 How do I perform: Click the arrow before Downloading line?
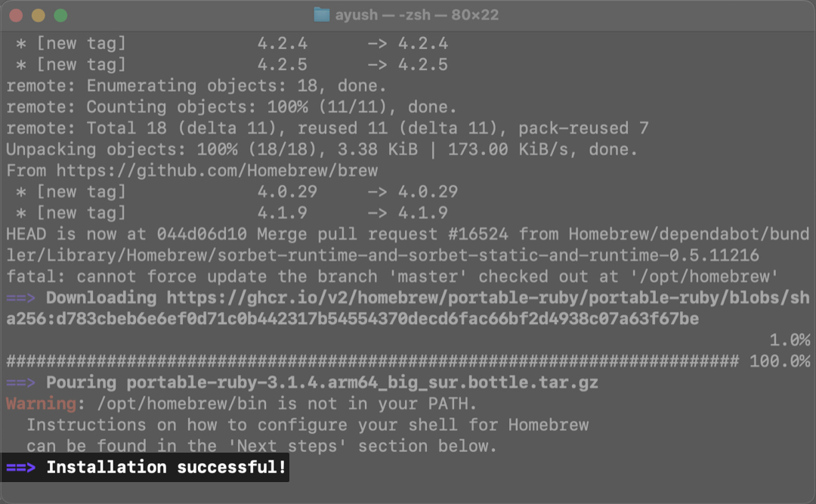tap(20, 298)
